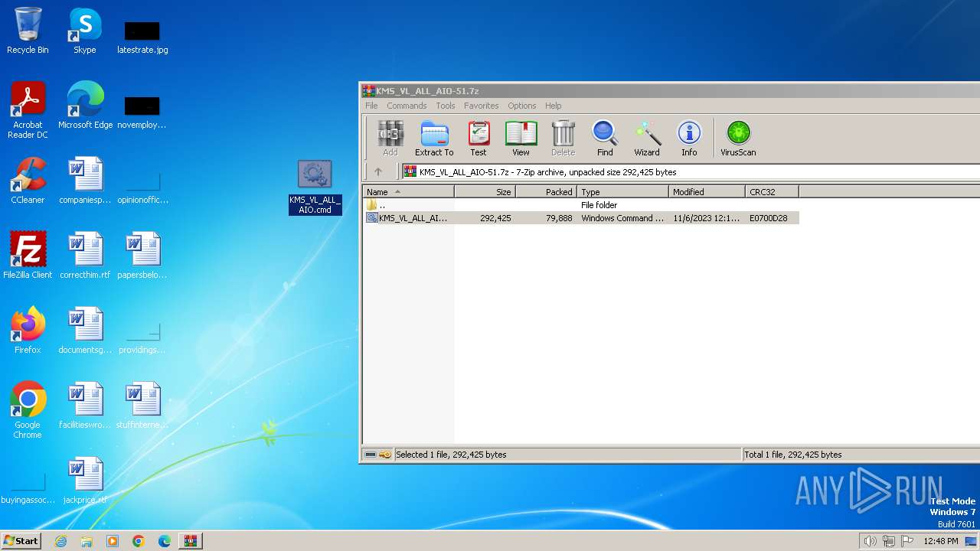This screenshot has height=551, width=980.
Task: Select companiesp... Word document
Action: [x=85, y=181]
